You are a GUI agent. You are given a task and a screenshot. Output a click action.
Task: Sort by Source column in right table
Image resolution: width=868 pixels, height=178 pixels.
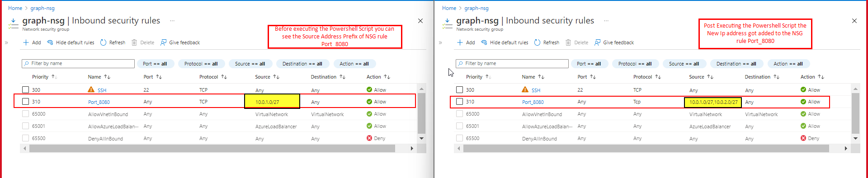click(701, 77)
